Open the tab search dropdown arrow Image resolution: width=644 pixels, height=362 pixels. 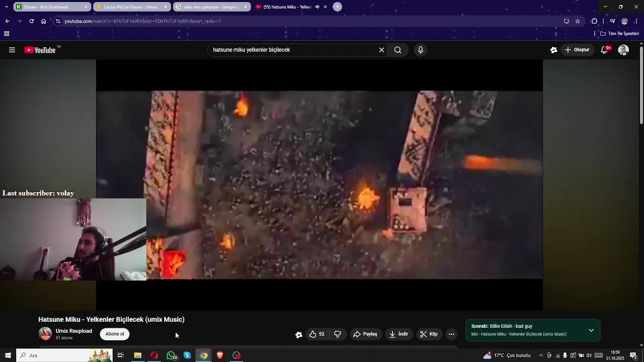pos(6,7)
